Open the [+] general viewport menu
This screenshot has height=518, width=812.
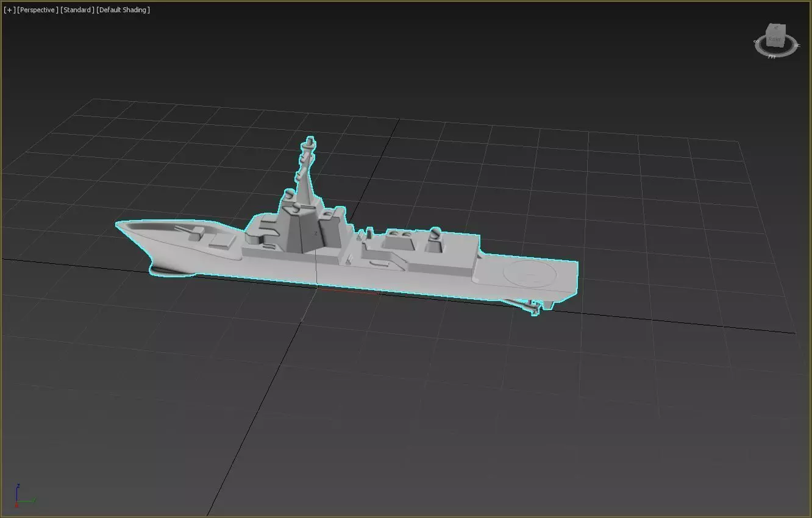[9, 10]
